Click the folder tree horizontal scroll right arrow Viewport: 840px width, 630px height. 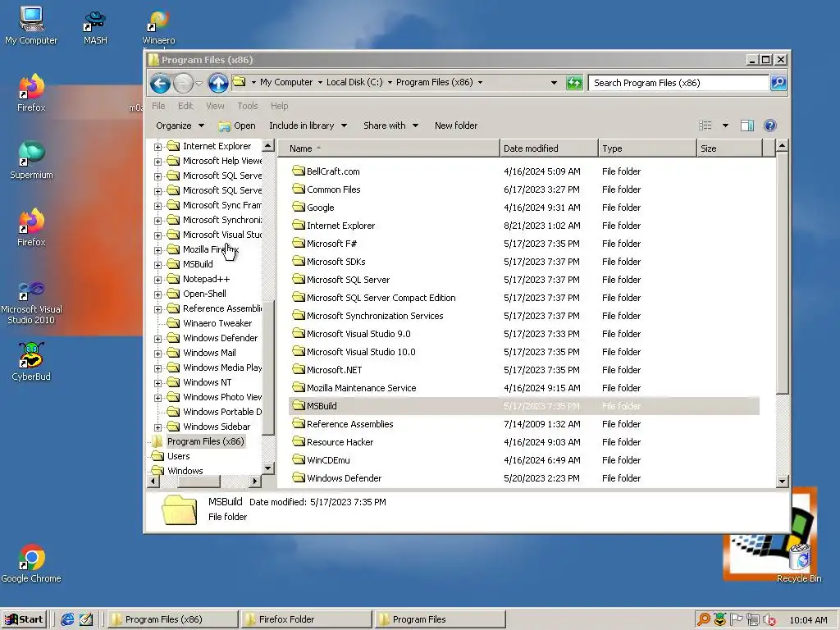point(255,481)
